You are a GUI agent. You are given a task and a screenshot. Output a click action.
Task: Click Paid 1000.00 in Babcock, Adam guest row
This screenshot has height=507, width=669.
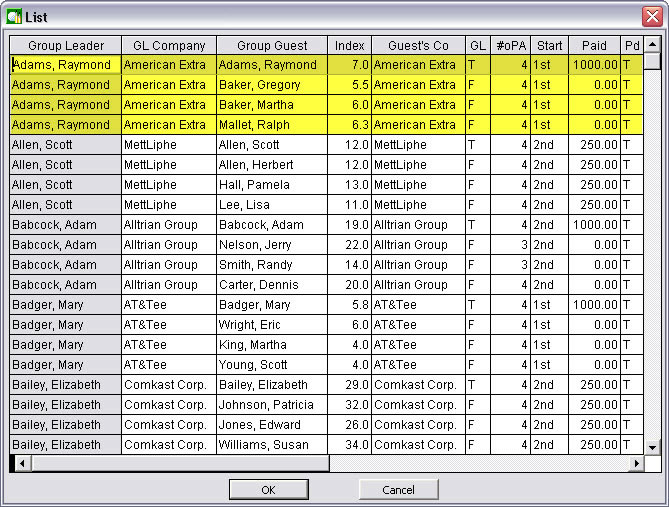tap(594, 225)
